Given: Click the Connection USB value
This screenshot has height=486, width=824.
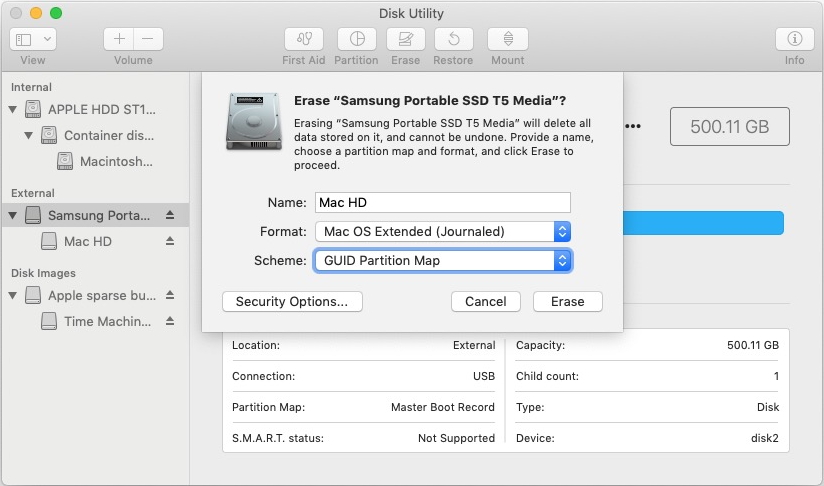Looking at the screenshot, I should (x=484, y=376).
